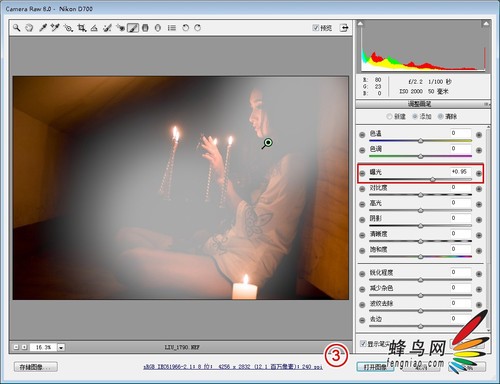Screen dimensions: 500x384
Task: Open the zoom level dropdown arrow
Action: [61, 347]
